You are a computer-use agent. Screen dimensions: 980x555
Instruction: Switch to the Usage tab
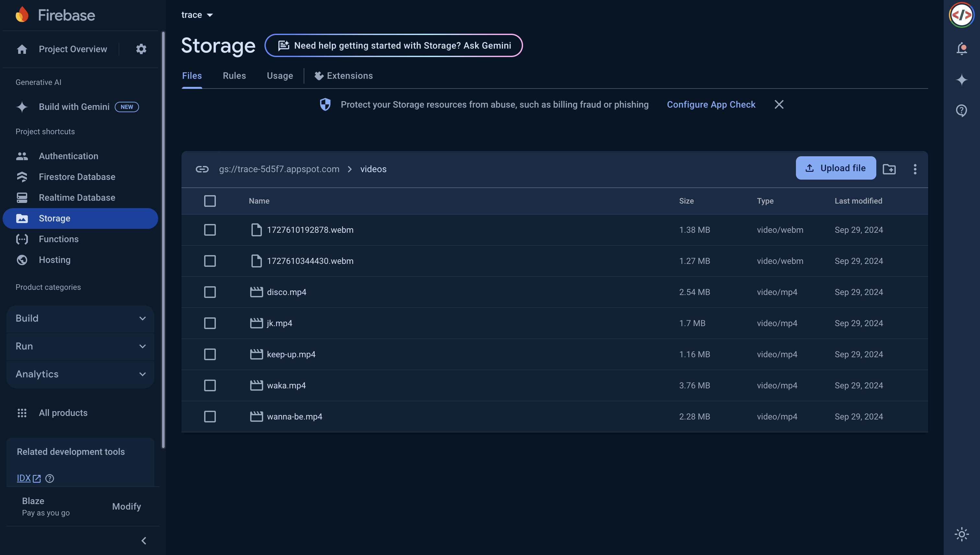coord(280,76)
